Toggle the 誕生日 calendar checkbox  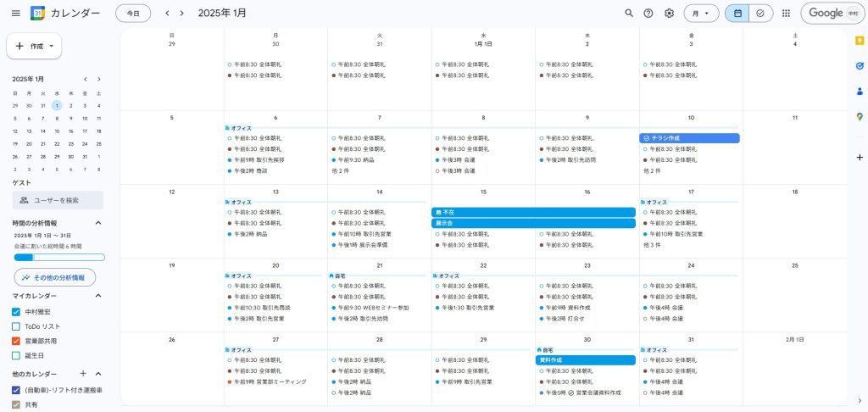pyautogui.click(x=16, y=355)
